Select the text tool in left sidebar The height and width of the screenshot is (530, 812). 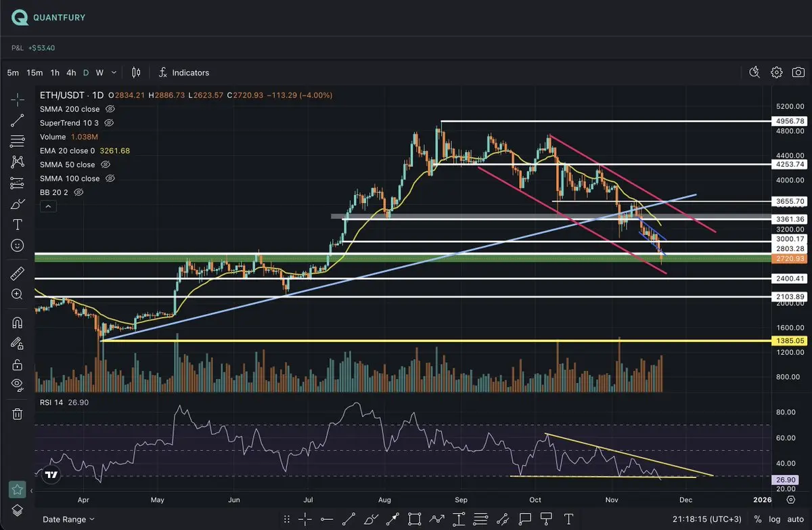click(18, 224)
